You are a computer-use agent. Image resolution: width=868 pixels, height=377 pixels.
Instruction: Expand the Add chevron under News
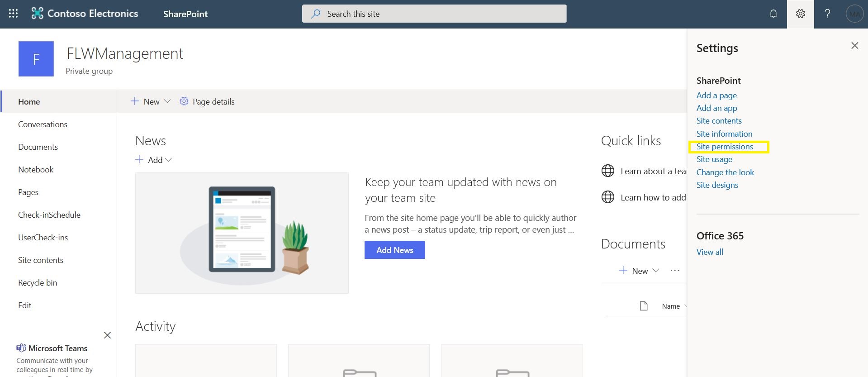(169, 160)
